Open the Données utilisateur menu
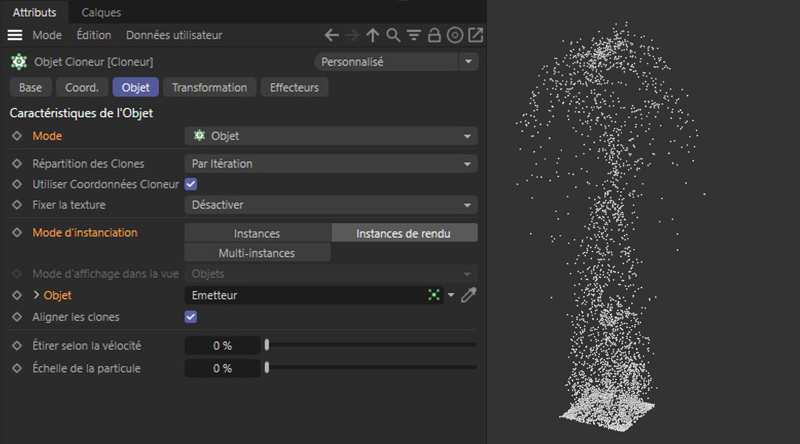 173,35
